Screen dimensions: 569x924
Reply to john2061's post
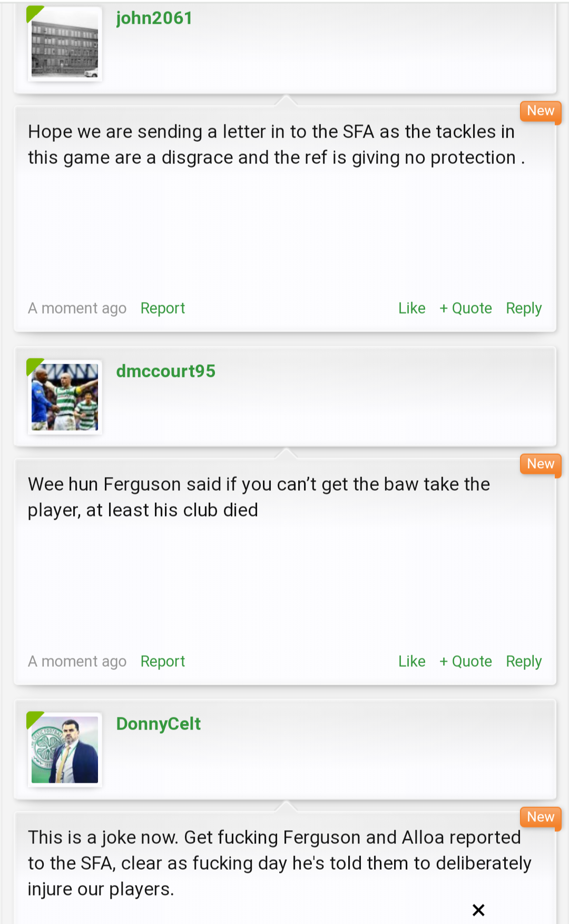pos(524,308)
